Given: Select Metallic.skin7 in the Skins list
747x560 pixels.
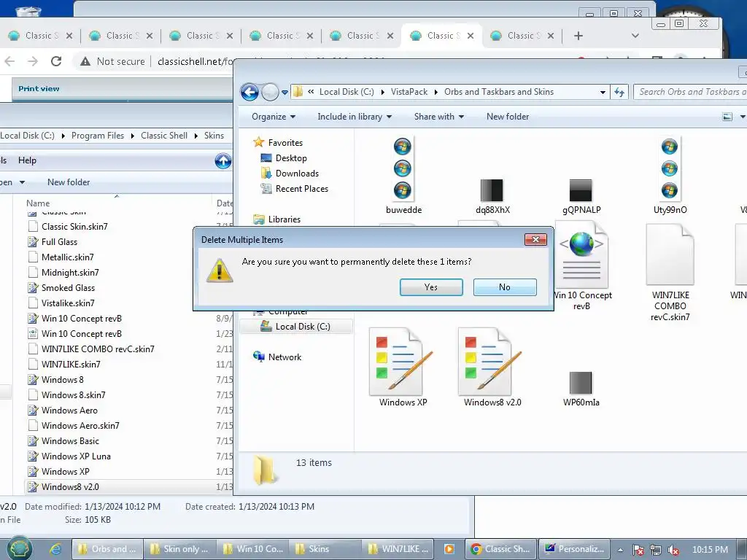Looking at the screenshot, I should [x=67, y=257].
